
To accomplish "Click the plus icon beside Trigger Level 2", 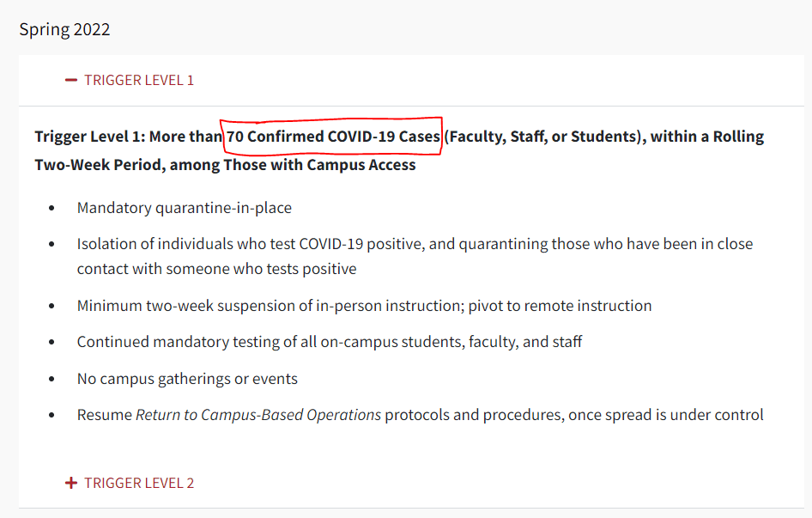I will (x=71, y=483).
